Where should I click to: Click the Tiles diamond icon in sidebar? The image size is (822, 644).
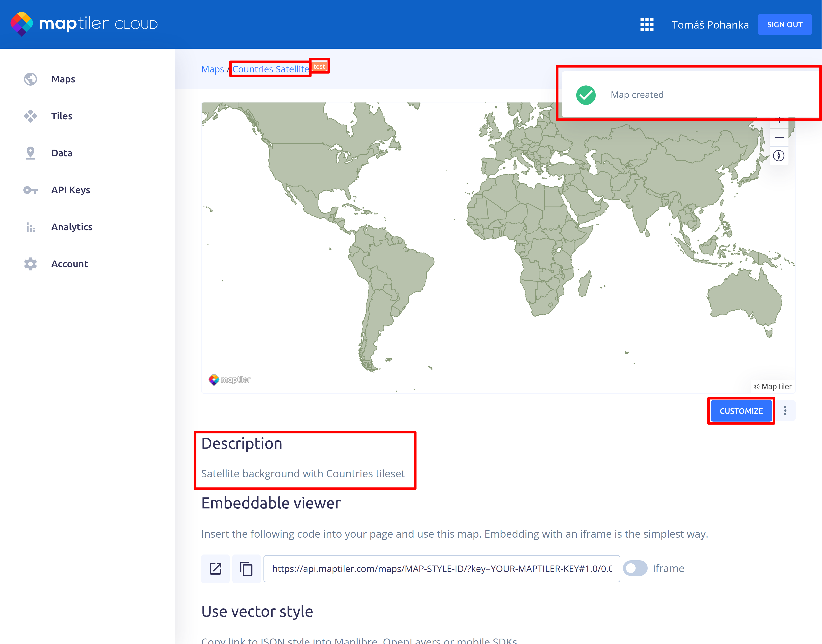(30, 116)
